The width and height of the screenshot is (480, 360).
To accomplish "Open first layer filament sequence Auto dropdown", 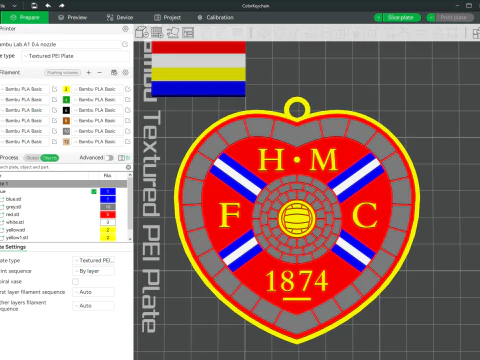I will 93,292.
